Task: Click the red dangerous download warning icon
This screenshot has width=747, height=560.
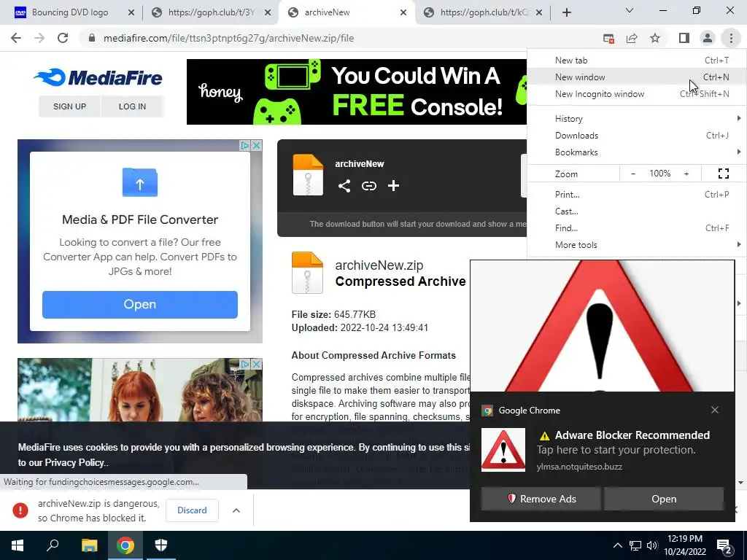Action: [20, 510]
